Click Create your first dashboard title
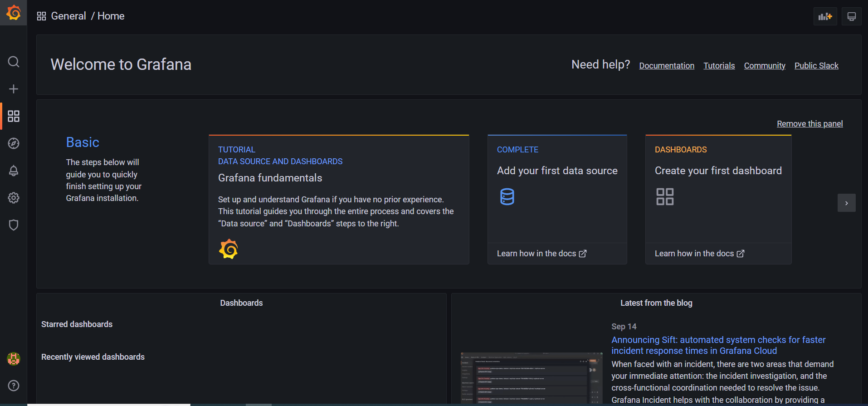Screen dimensions: 868x406 coord(718,171)
